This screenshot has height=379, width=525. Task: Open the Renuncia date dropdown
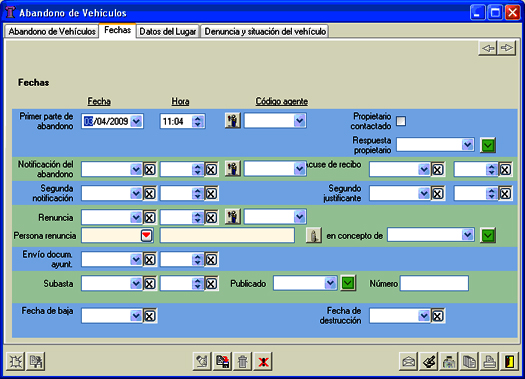point(136,218)
